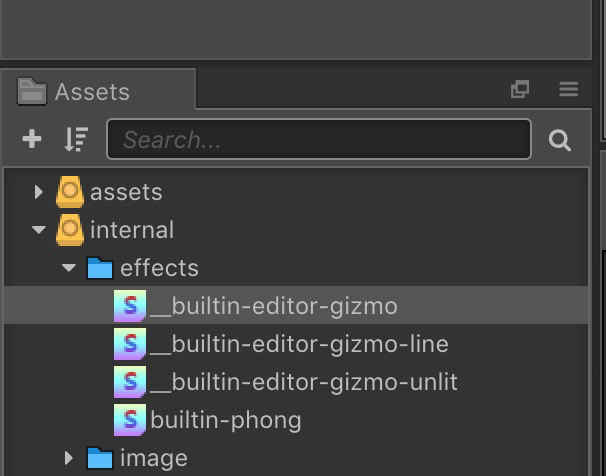Click the Assets panel popout icon
Image resolution: width=606 pixels, height=476 pixels.
(x=520, y=90)
